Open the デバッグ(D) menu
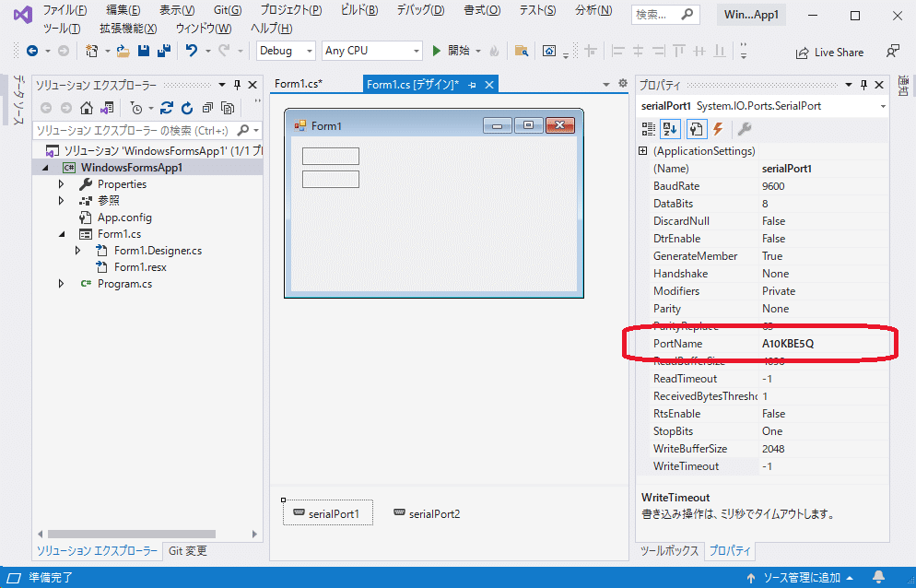The image size is (916, 588). point(420,10)
